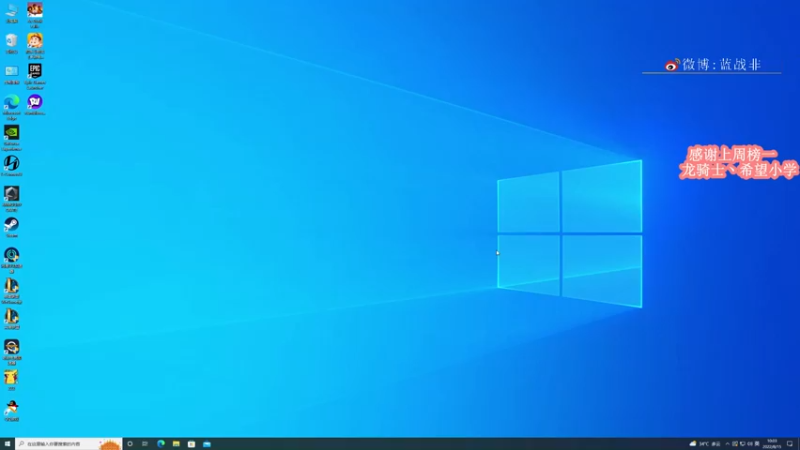
Task: Select the black-and-white S logo desktop shortcut
Action: [11, 166]
